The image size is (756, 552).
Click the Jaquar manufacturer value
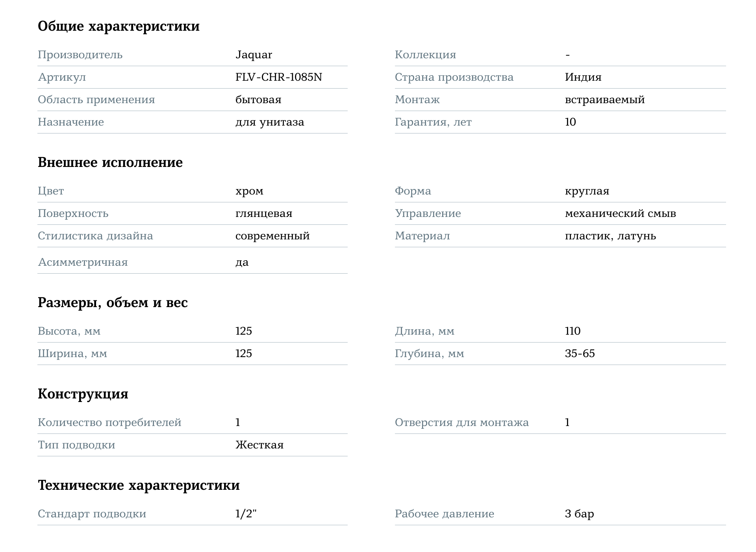tap(254, 55)
